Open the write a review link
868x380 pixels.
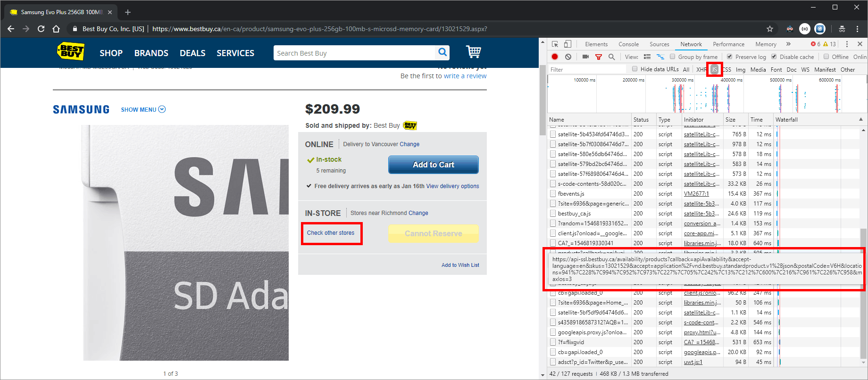coord(465,76)
